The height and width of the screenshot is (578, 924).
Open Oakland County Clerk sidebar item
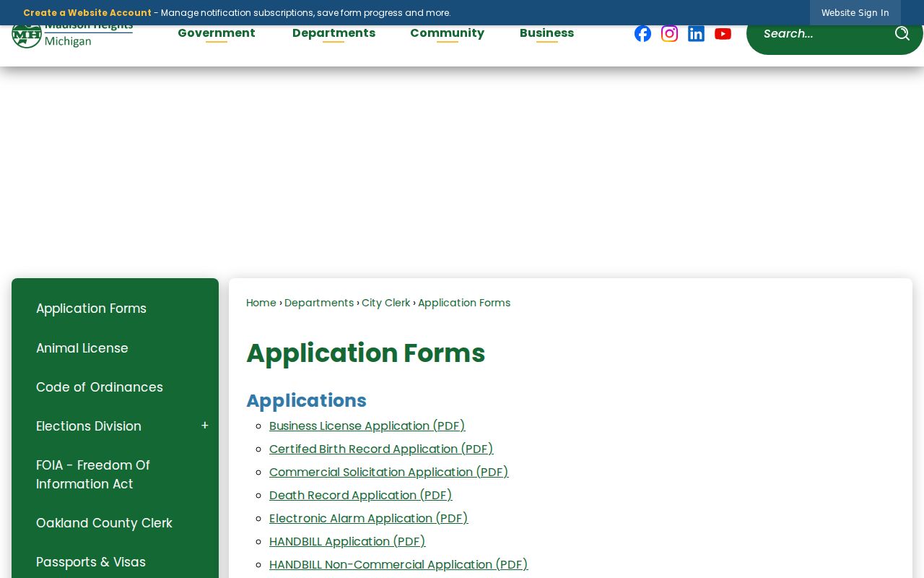click(x=104, y=523)
